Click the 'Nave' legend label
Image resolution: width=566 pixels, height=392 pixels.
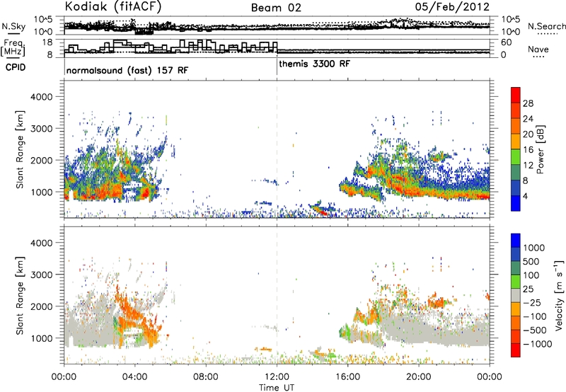click(538, 50)
